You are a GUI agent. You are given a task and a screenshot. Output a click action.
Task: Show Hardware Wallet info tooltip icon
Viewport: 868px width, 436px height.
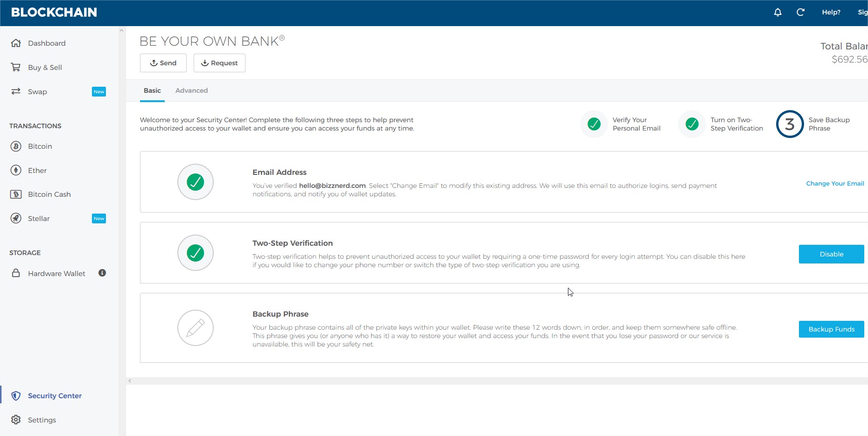(x=102, y=273)
